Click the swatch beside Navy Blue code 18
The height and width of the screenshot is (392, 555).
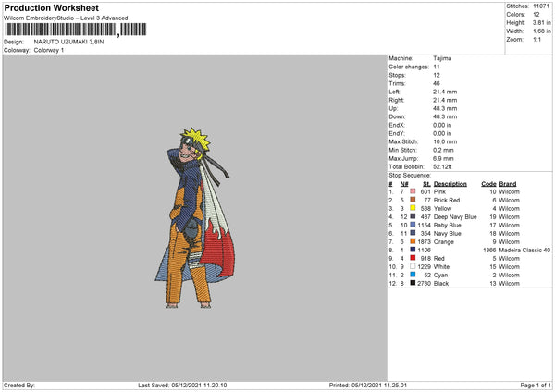413,233
